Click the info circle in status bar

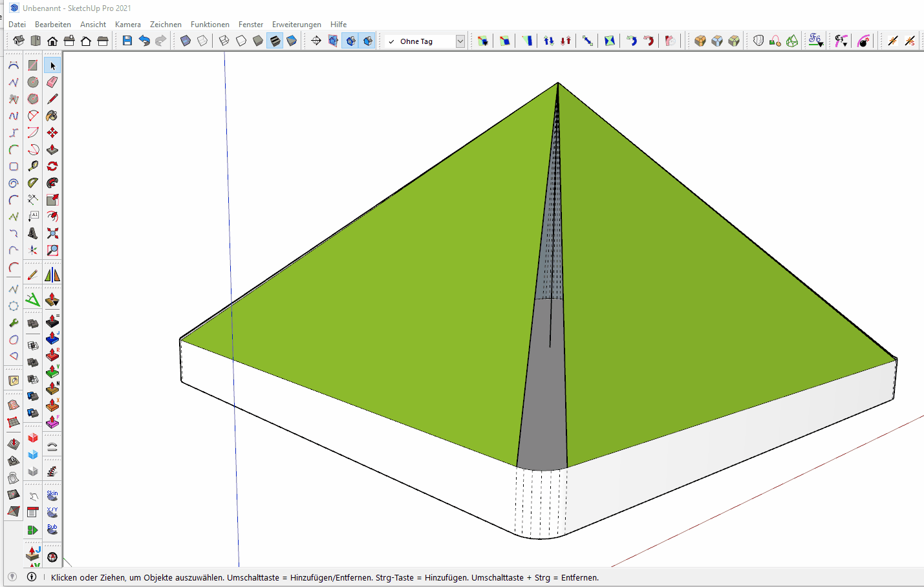(32, 577)
